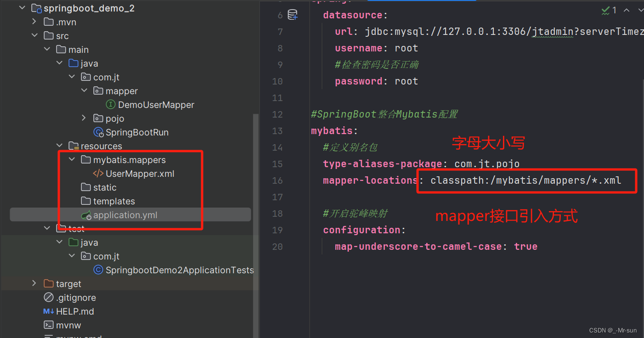Click the .gitignore file icon

coord(49,298)
